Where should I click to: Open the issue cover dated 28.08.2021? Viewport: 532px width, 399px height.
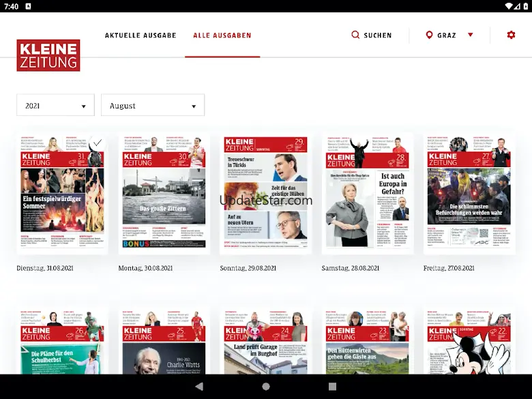pyautogui.click(x=368, y=194)
